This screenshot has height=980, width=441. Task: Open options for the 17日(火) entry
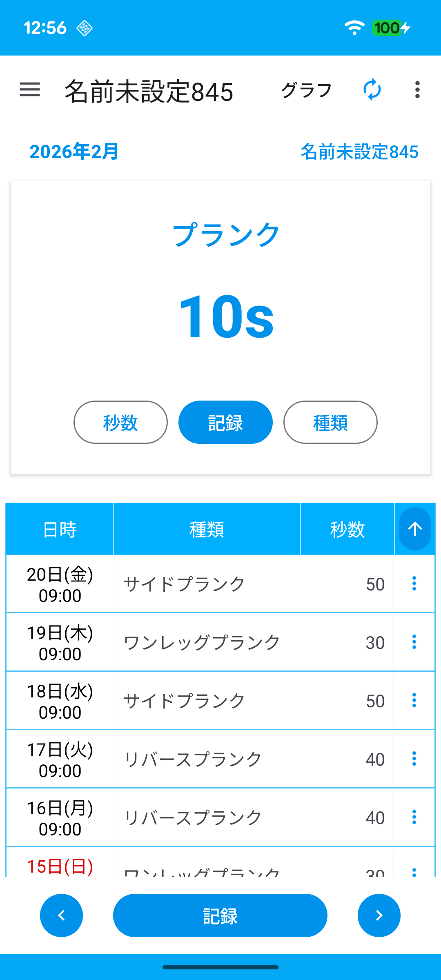coord(414,759)
